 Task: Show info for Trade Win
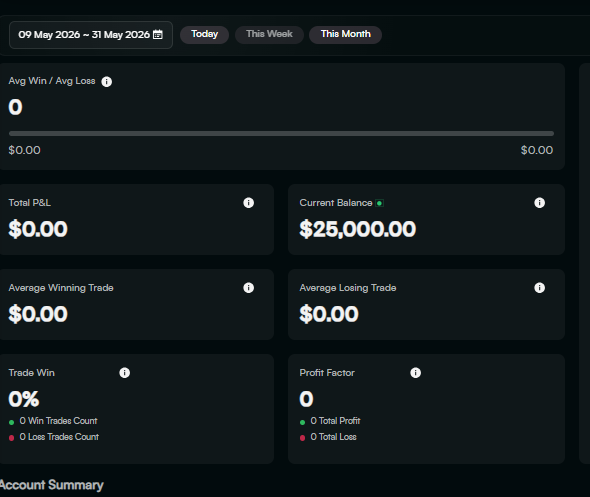(x=125, y=373)
